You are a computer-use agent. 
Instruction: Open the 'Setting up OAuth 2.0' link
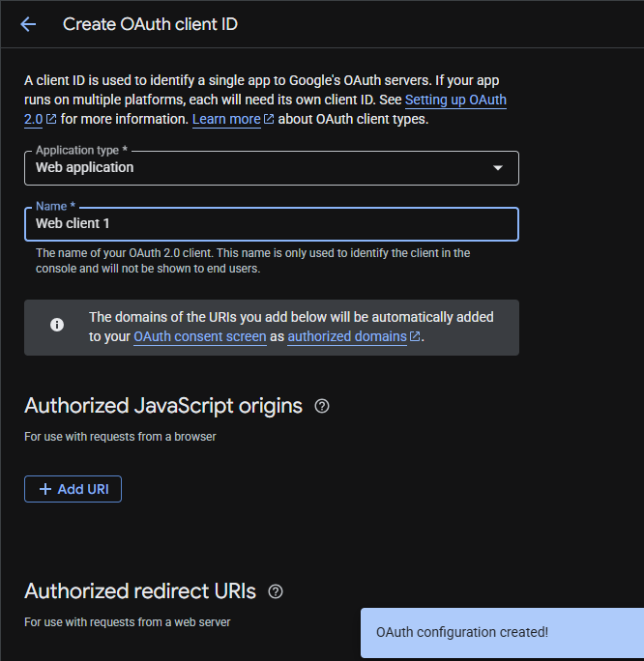(x=455, y=100)
